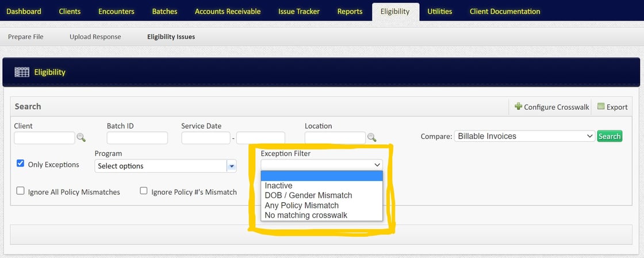Choose Any Policy Mismatch option

coord(321,206)
